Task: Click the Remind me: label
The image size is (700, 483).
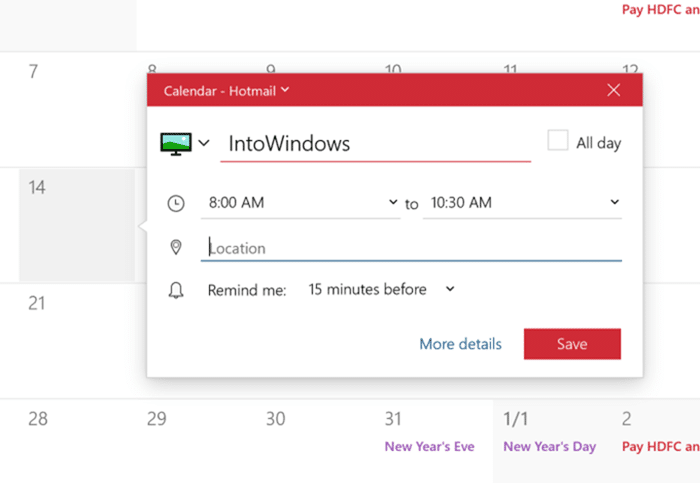Action: 247,290
